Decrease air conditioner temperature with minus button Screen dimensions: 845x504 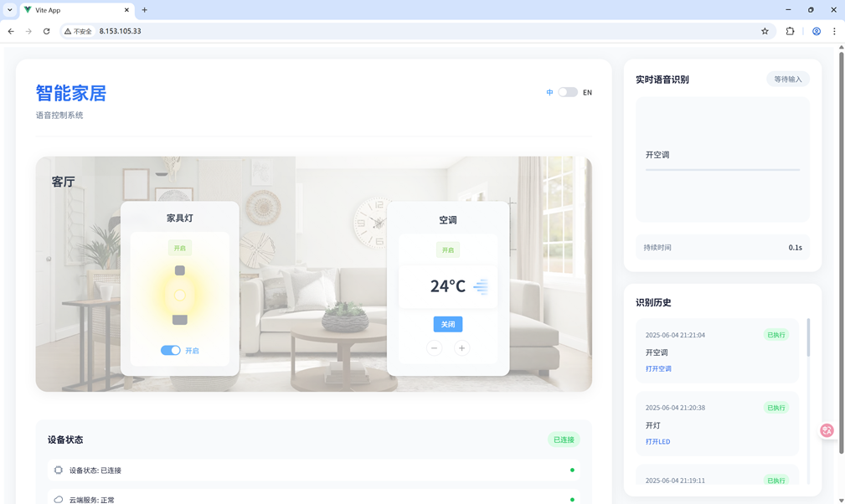coord(435,347)
